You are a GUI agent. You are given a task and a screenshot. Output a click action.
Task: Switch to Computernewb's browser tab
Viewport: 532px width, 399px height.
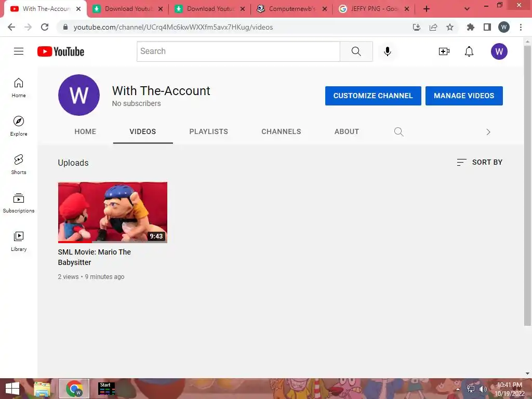pos(292,9)
